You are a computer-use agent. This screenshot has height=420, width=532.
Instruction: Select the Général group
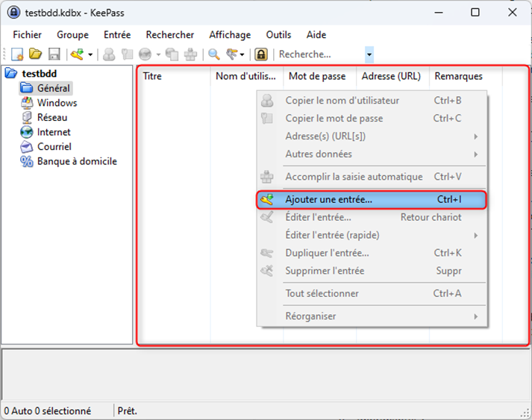[x=53, y=88]
